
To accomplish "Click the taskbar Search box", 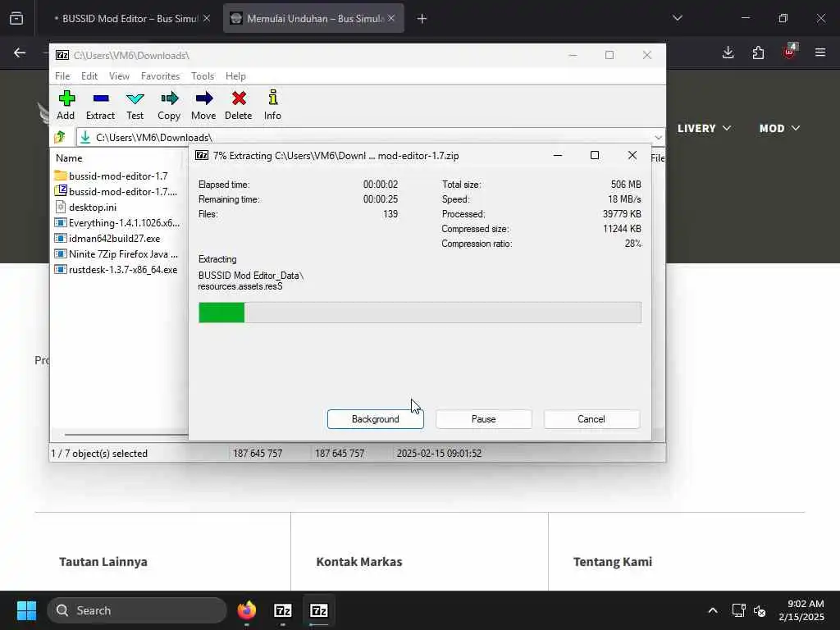I will (137, 610).
